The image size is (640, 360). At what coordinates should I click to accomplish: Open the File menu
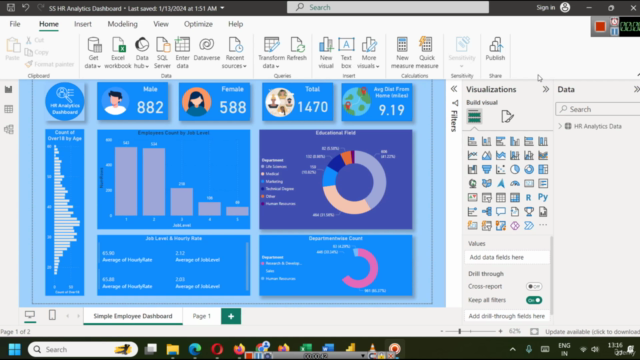(x=15, y=24)
